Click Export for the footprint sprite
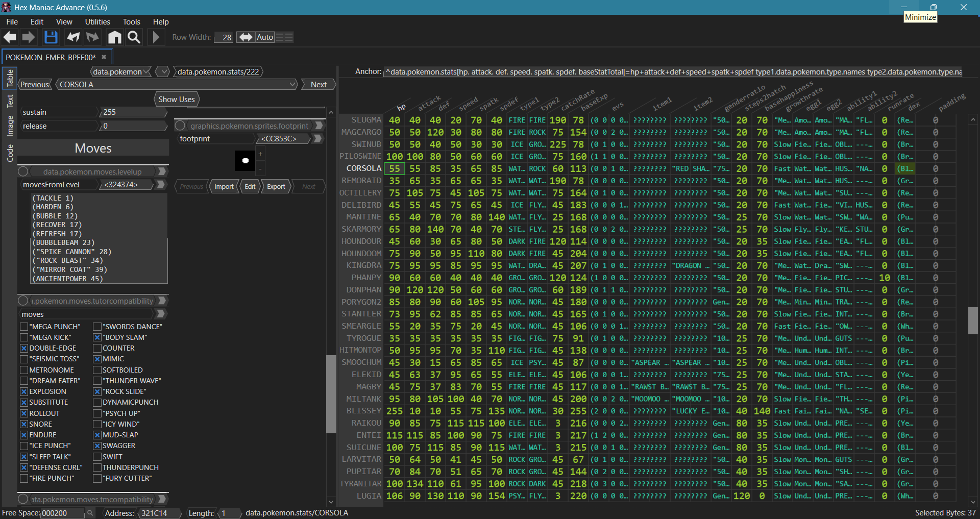 [276, 187]
